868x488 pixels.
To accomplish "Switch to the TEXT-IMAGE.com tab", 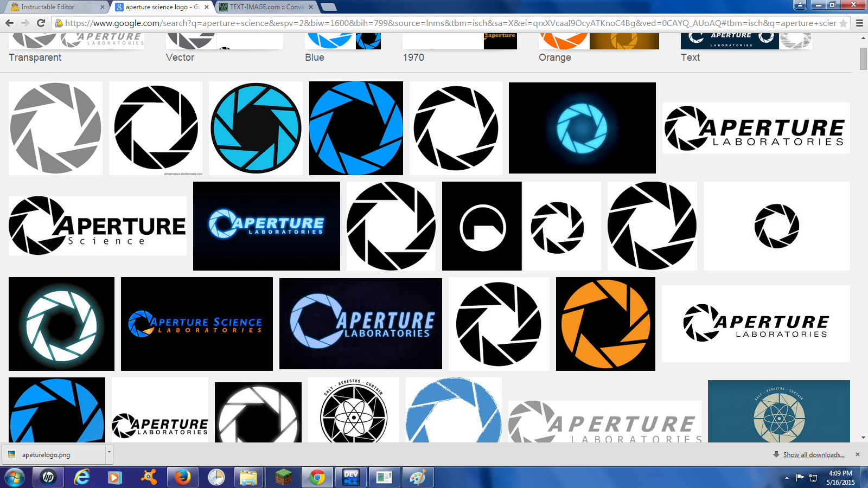I will pyautogui.click(x=266, y=7).
